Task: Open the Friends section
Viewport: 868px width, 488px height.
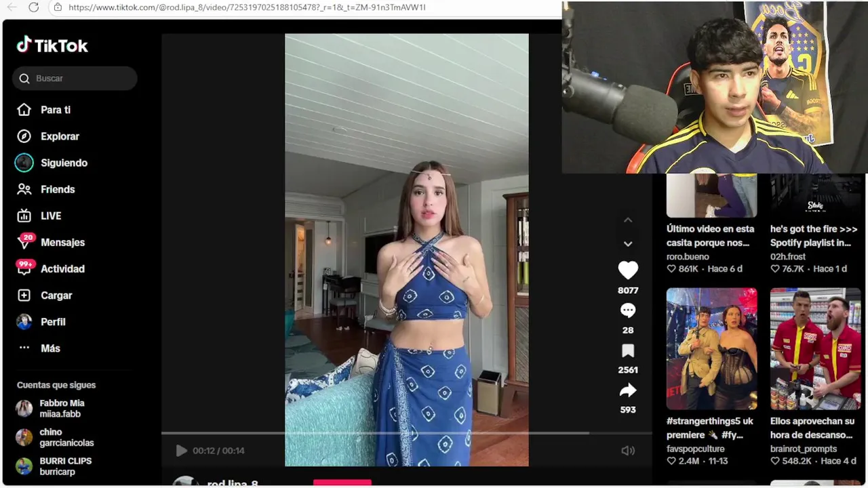Action: click(x=58, y=189)
